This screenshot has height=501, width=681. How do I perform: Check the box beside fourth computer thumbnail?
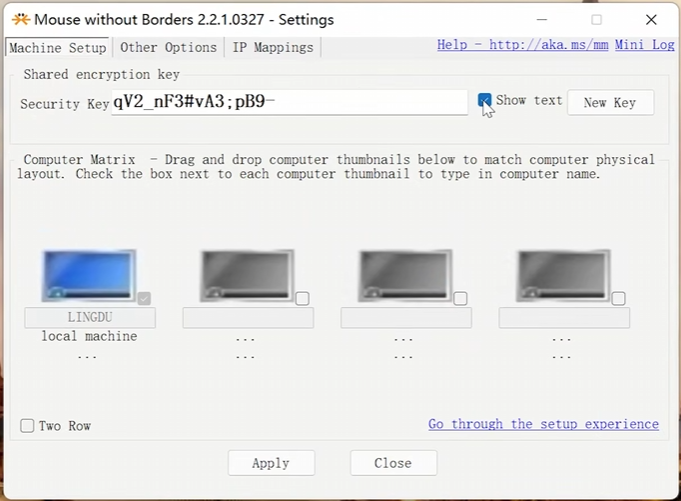[x=618, y=299]
